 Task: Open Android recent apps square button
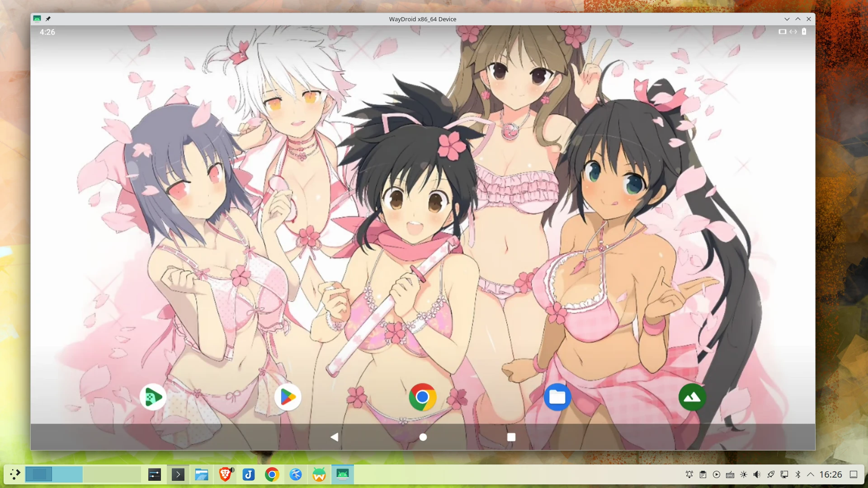511,437
